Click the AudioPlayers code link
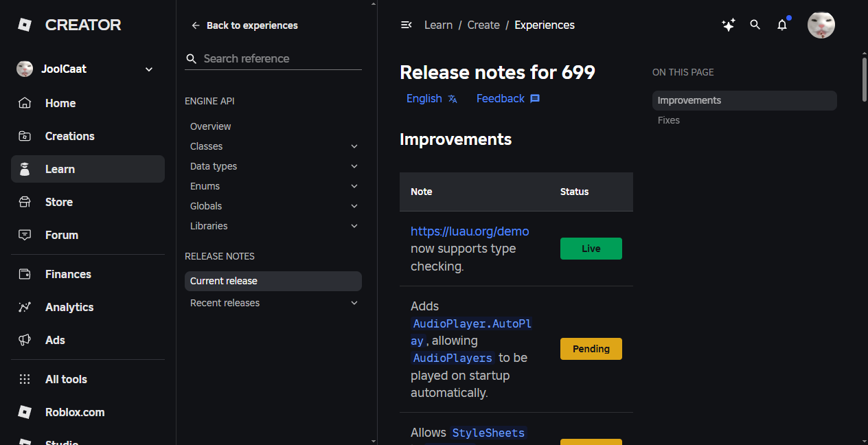The height and width of the screenshot is (445, 868). click(453, 358)
